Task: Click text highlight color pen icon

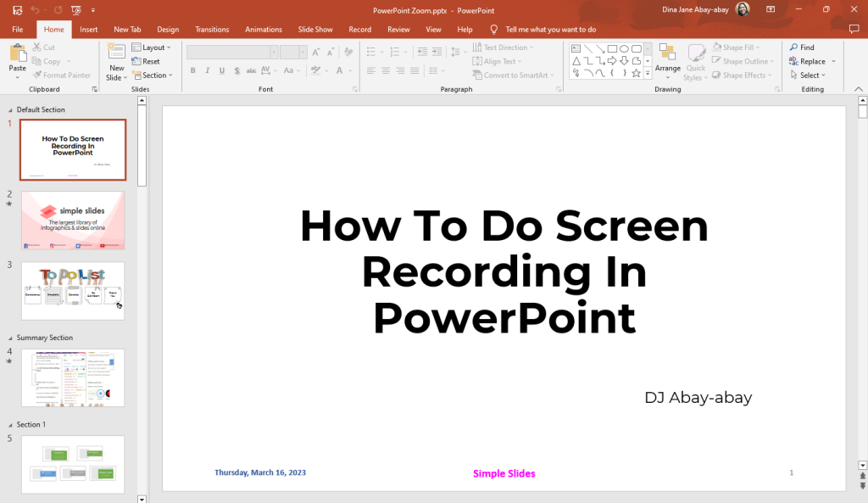Action: 315,70
